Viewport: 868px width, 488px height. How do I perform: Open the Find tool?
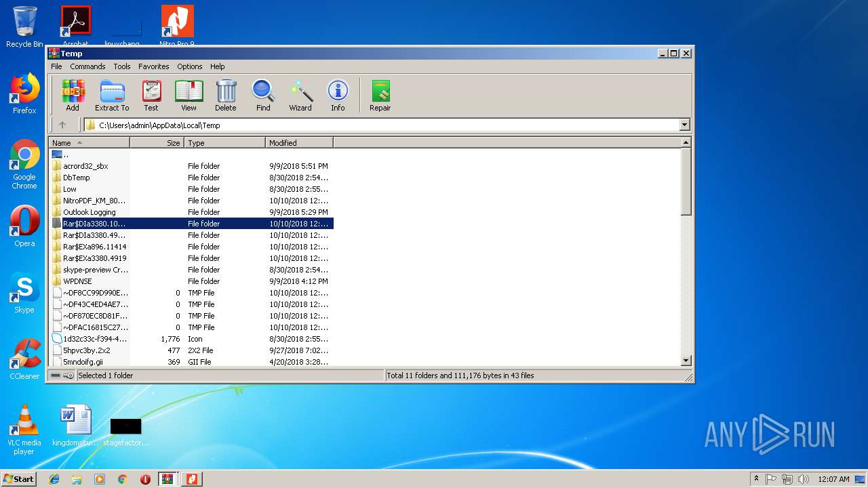(x=263, y=95)
